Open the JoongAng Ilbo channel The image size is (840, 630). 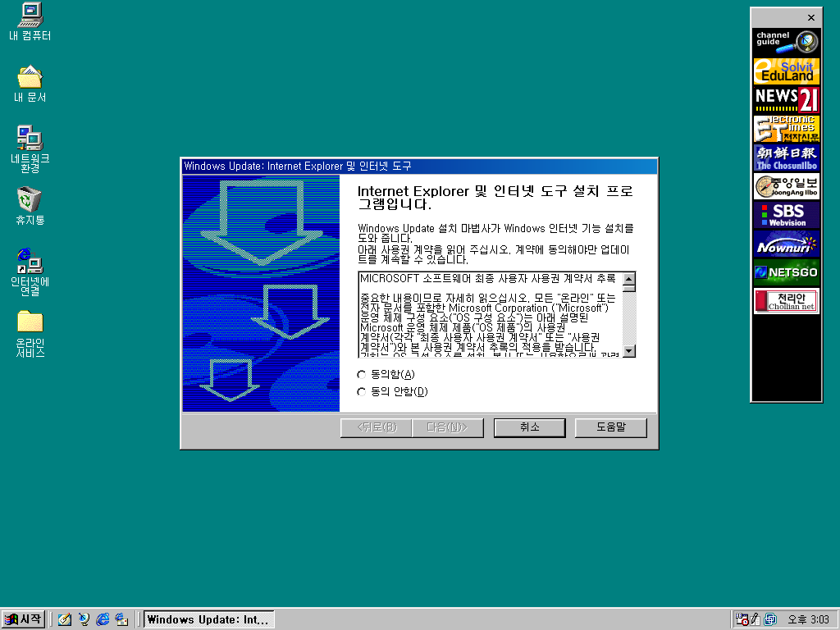pos(787,186)
